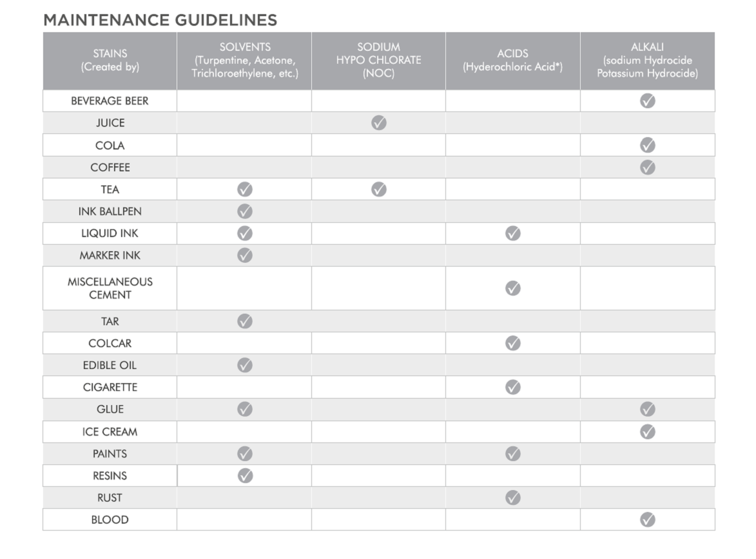Click the Acids checkmark for Miscellaneous Cement
This screenshot has width=756, height=559.
click(512, 288)
